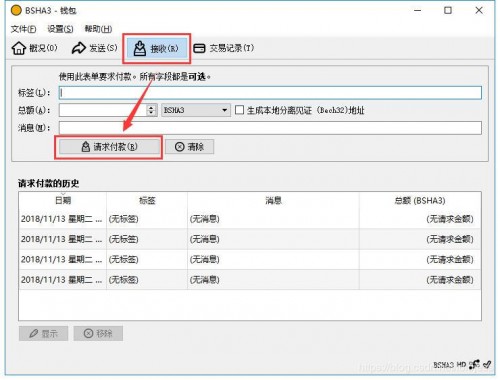Sort history by the 标签 column header
Screen dimensions: 500x380
tap(147, 200)
